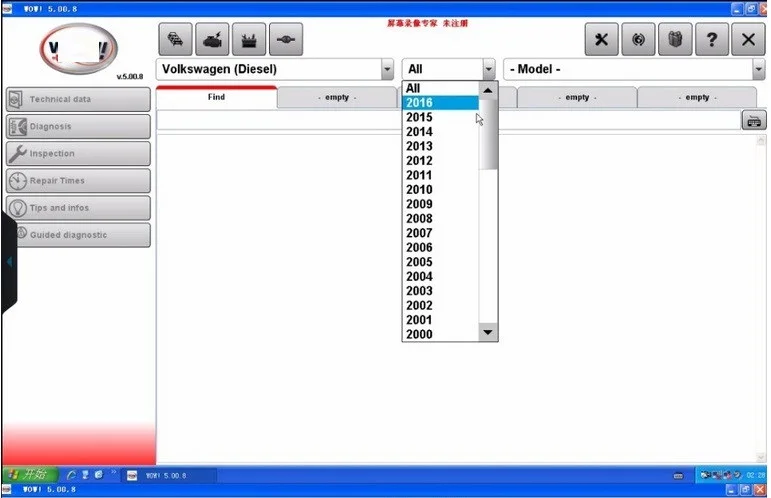Viewport: 771px width, 498px height.
Task: Open the cars vehicle type icon
Action: [176, 39]
